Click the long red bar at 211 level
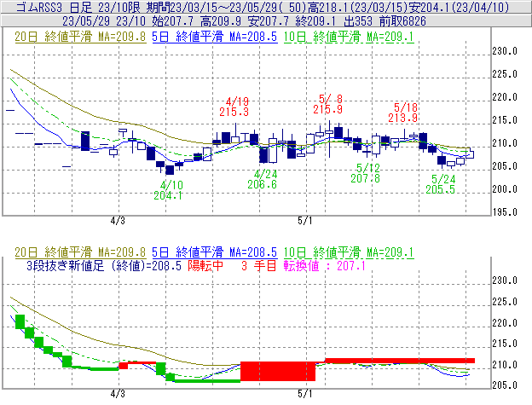The height and width of the screenshot is (405, 532). [x=400, y=361]
